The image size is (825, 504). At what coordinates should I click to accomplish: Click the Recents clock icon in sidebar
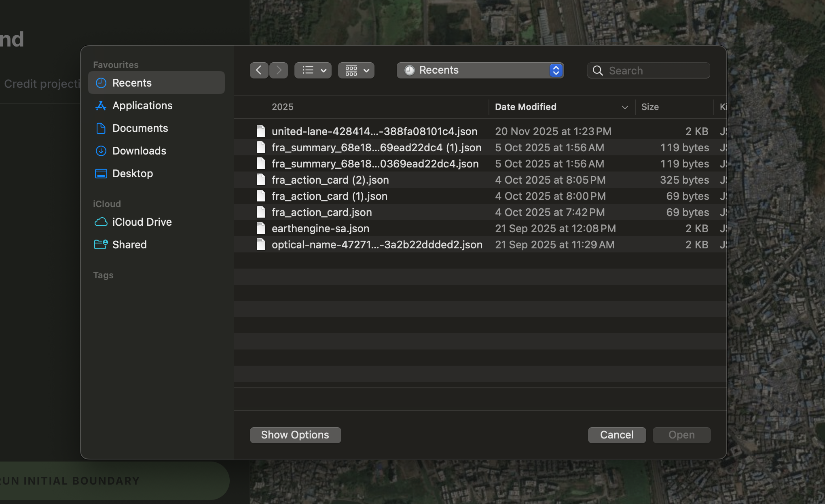(x=101, y=83)
